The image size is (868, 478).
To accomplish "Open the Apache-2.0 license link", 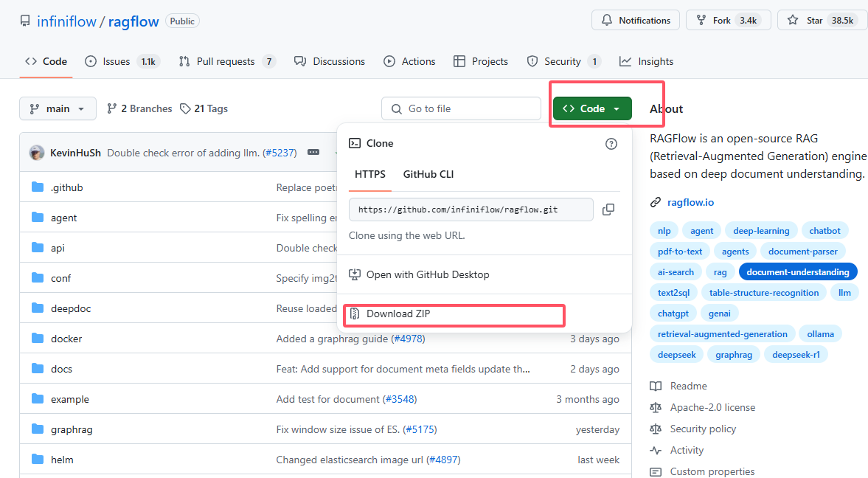I will click(x=712, y=408).
